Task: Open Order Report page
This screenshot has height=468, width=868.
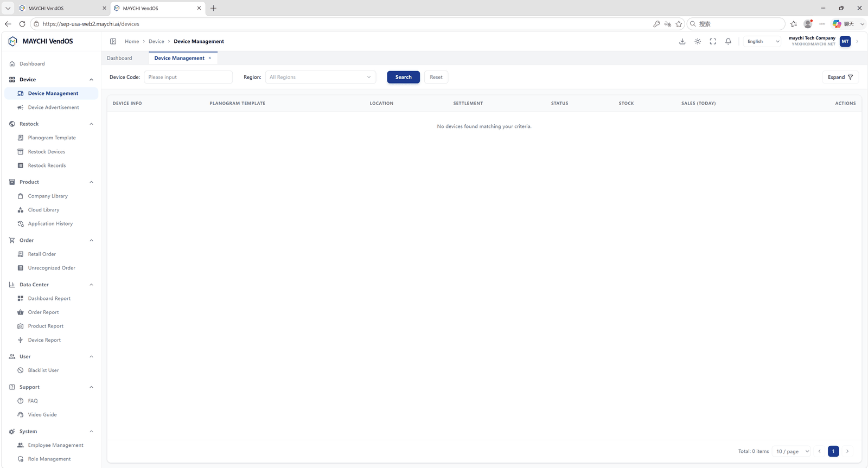Action: (51, 312)
